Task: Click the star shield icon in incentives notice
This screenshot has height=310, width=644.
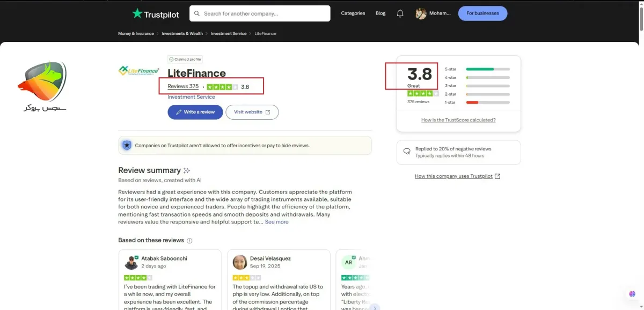Action: [x=127, y=145]
